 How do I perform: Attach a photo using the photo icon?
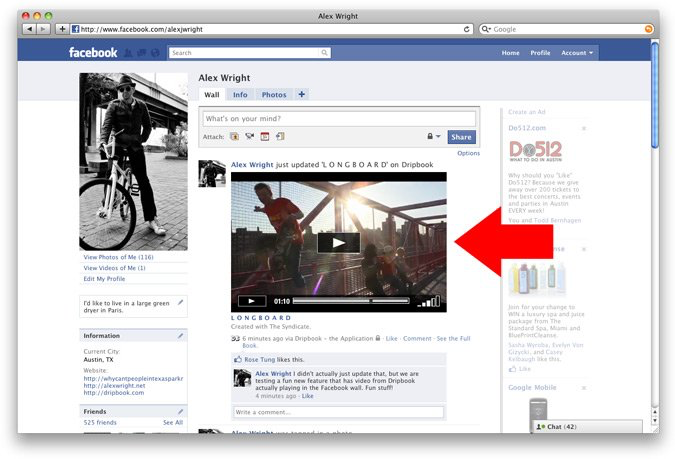(235, 136)
